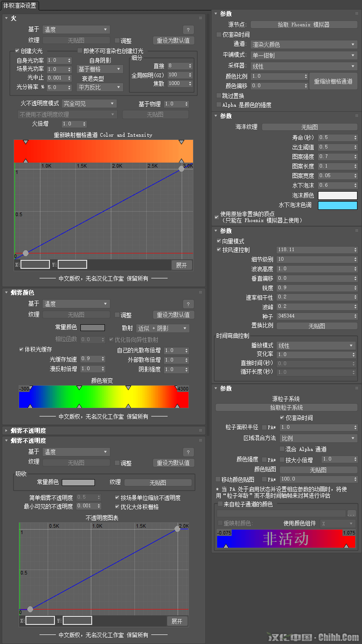Click the 拾取 Phoenix 模拟器 button
The image size is (362, 644).
(304, 25)
